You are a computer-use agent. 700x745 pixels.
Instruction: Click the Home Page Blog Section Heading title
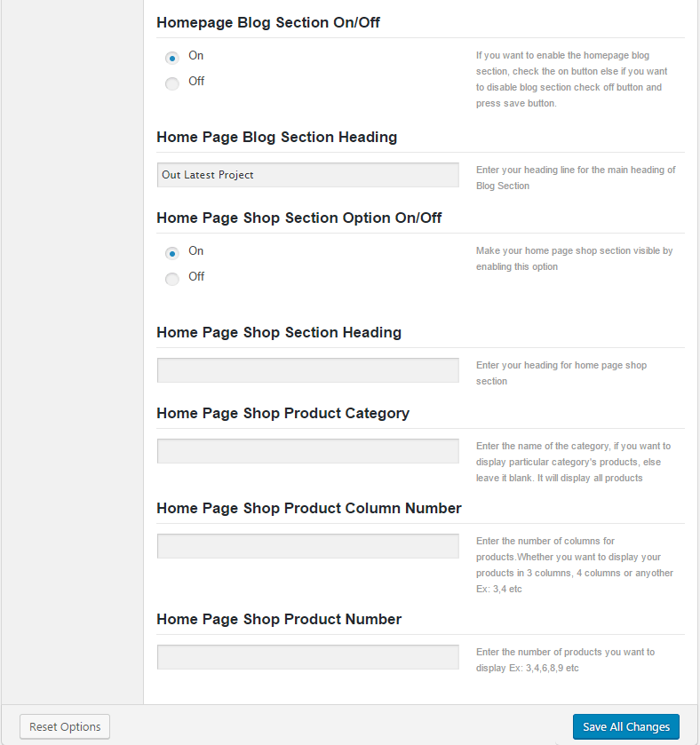pyautogui.click(x=276, y=137)
